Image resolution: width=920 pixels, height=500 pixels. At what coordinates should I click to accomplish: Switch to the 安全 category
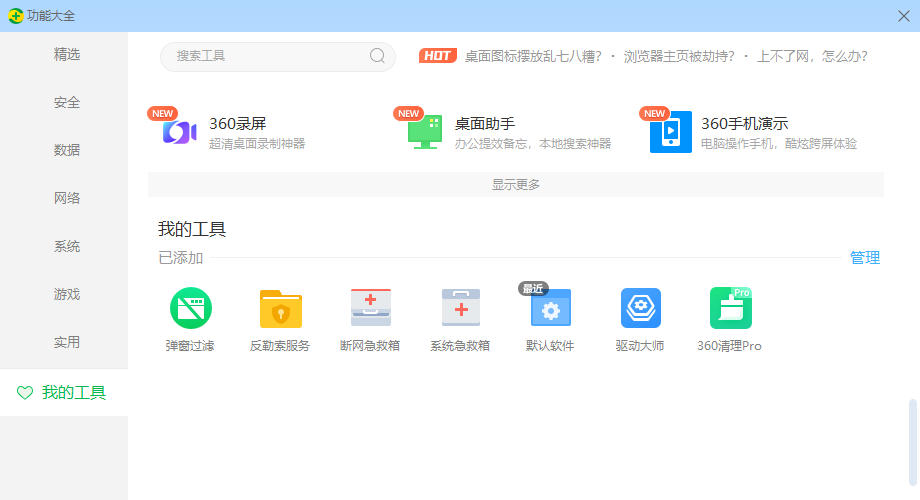(67, 103)
